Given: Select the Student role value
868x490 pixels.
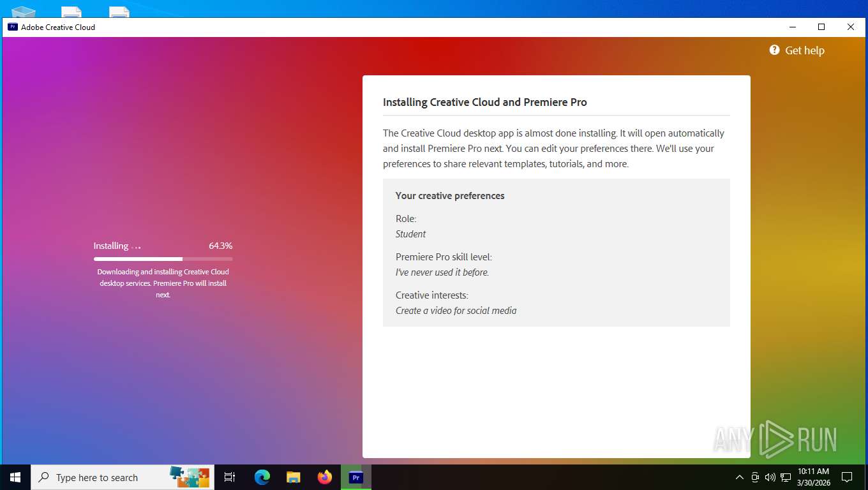Looking at the screenshot, I should (410, 234).
